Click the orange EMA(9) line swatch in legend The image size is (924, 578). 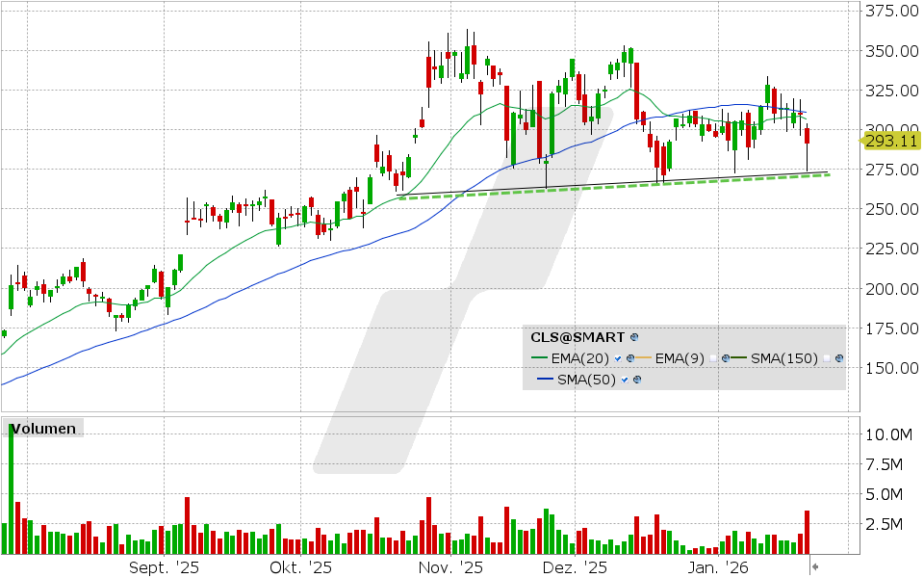pyautogui.click(x=642, y=358)
